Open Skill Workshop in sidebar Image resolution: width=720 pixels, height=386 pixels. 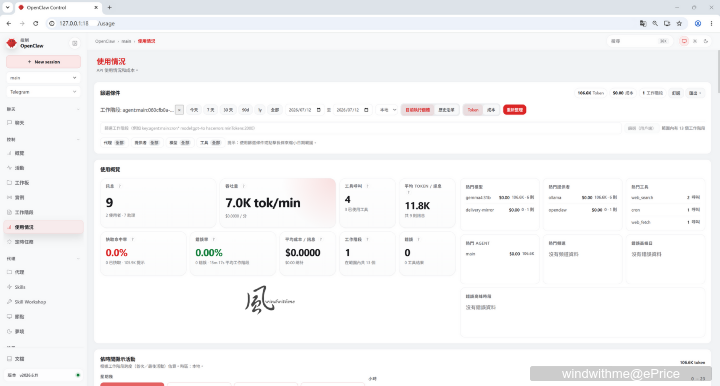44,302
